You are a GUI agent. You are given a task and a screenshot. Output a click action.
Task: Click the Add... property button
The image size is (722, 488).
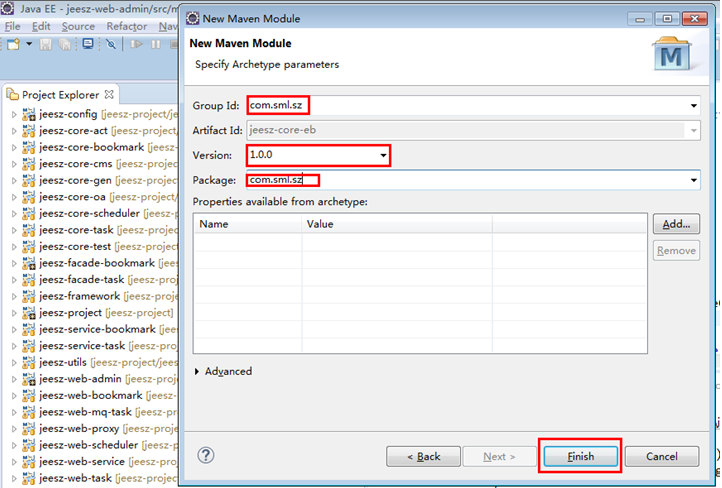[x=676, y=224]
